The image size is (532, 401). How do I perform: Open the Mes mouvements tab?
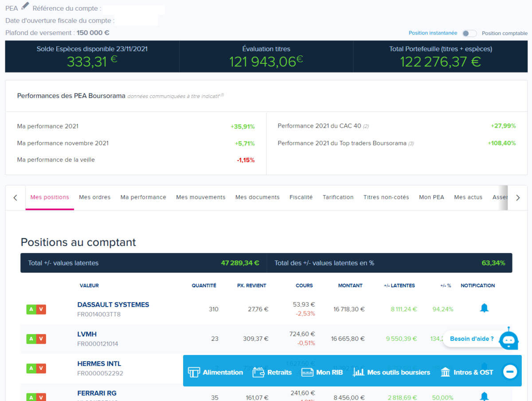[x=201, y=197]
